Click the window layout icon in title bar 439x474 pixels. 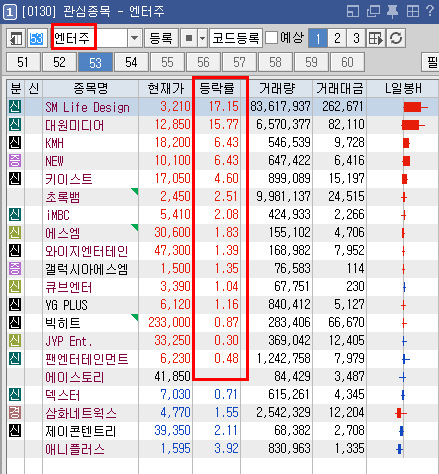point(353,11)
